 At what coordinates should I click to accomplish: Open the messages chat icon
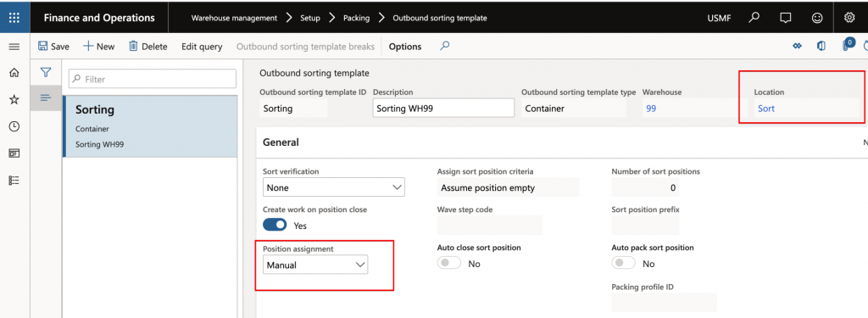point(785,18)
